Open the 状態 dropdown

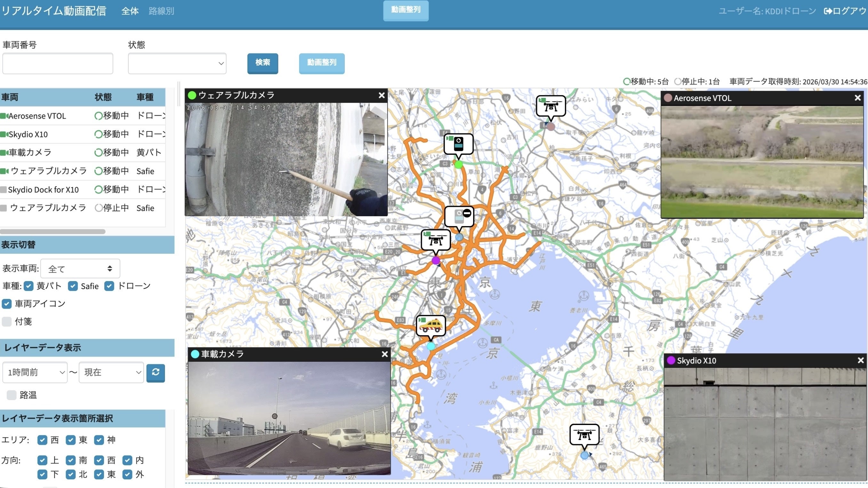click(177, 63)
